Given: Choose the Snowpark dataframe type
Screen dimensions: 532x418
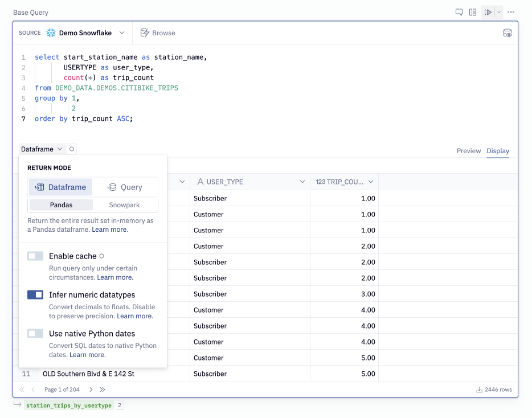Looking at the screenshot, I should tap(124, 205).
